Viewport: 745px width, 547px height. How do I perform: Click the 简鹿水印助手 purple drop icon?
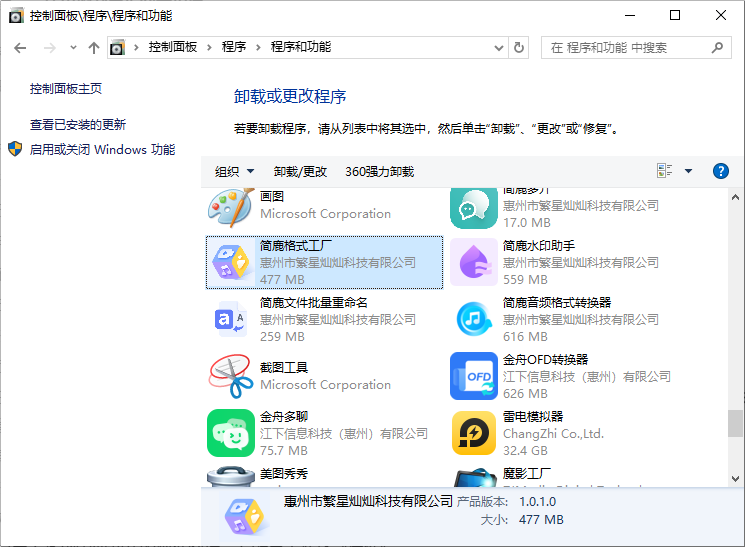(x=474, y=262)
